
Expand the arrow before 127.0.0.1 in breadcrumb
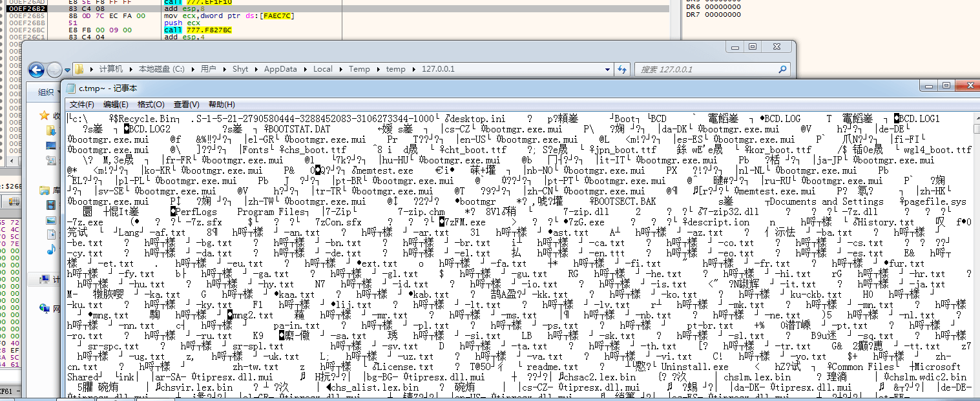coord(414,69)
